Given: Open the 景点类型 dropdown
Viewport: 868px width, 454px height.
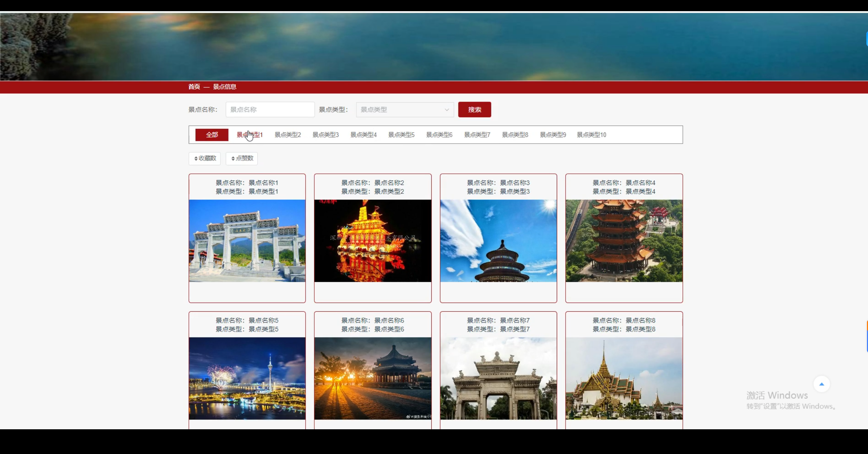Looking at the screenshot, I should tap(405, 109).
